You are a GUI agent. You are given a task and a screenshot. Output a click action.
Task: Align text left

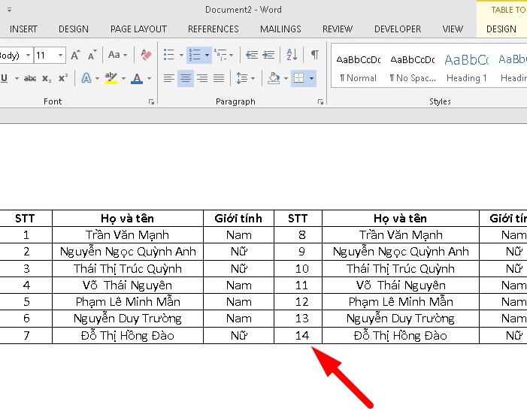pos(168,79)
